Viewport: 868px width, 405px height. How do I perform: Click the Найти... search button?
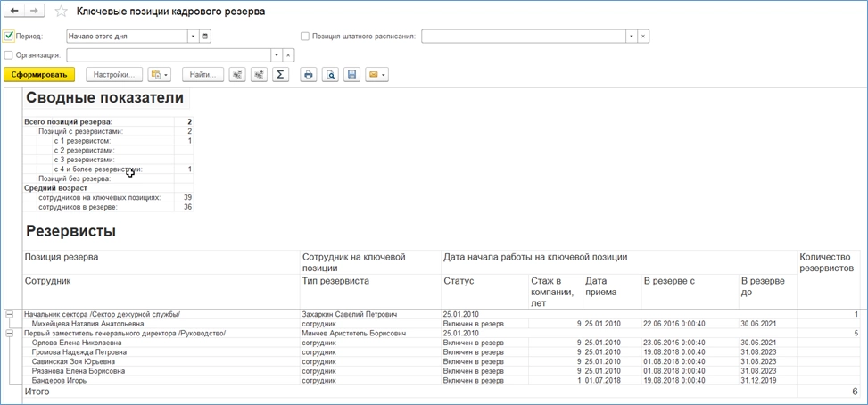203,75
